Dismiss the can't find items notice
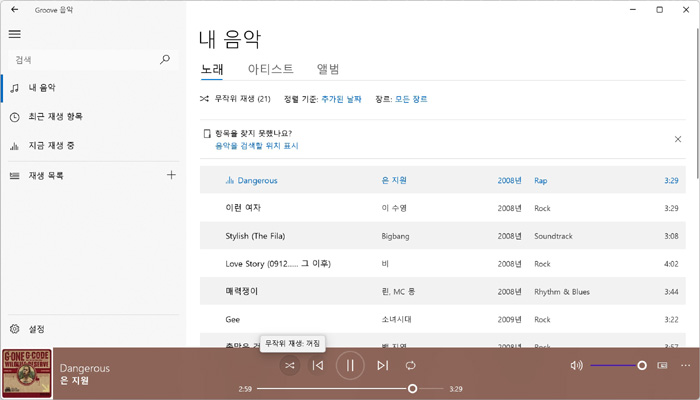Screen dimensions: 700x400 coord(678,139)
